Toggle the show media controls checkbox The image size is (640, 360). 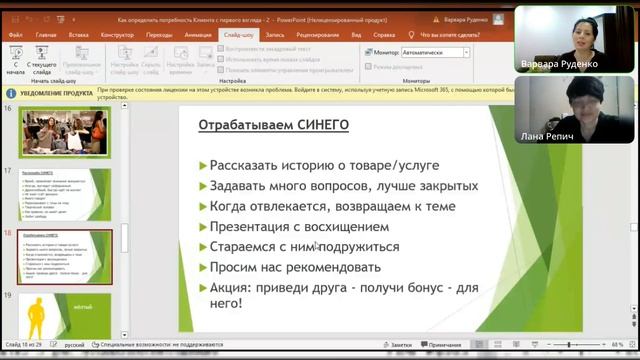pos(221,70)
